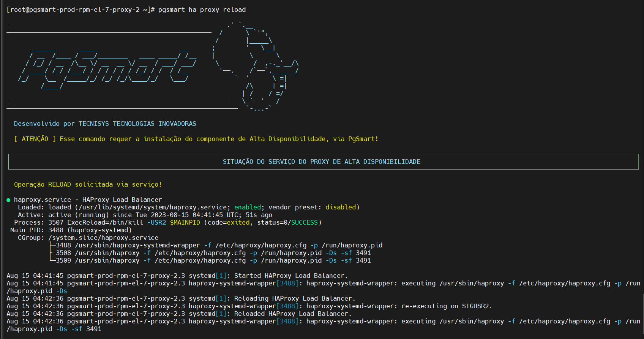Click the exit code word 'exited'
Image resolution: width=644 pixels, height=339 pixels.
click(238, 222)
